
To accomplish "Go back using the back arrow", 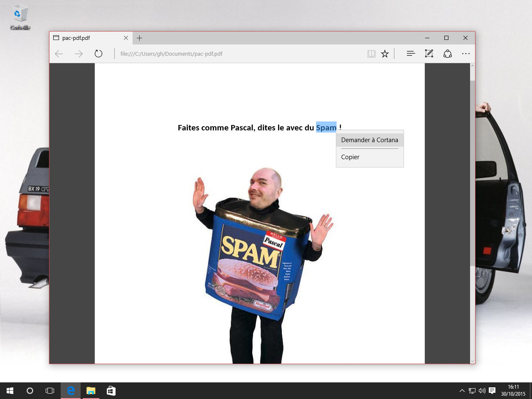I will (x=59, y=54).
